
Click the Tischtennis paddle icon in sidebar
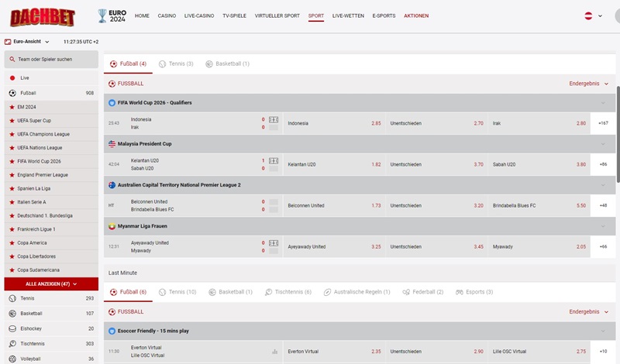click(x=12, y=344)
